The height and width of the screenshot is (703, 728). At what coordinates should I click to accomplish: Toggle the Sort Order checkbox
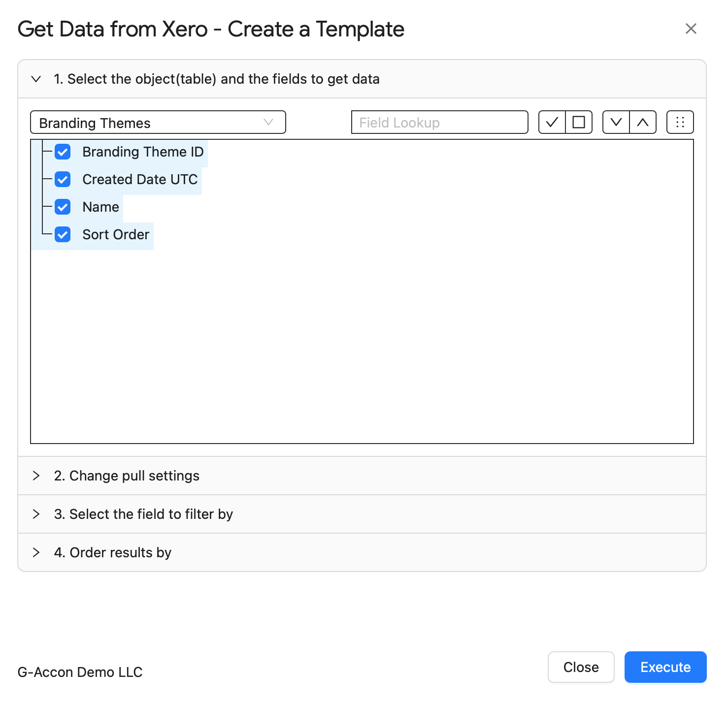tap(63, 234)
